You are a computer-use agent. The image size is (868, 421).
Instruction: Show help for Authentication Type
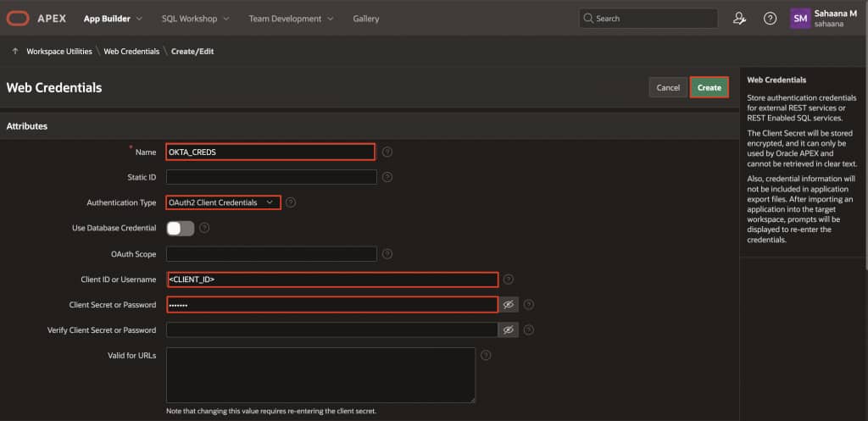pyautogui.click(x=291, y=202)
